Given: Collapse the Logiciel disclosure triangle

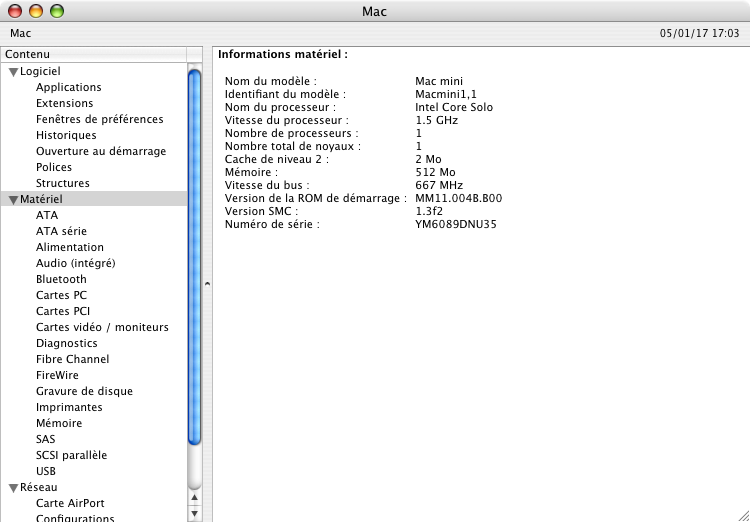Looking at the screenshot, I should [x=13, y=72].
